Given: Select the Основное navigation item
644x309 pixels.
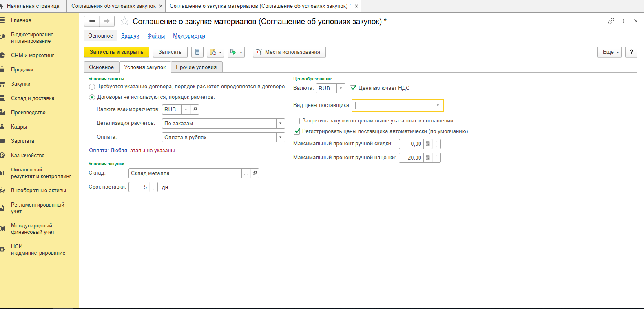Looking at the screenshot, I should (100, 36).
